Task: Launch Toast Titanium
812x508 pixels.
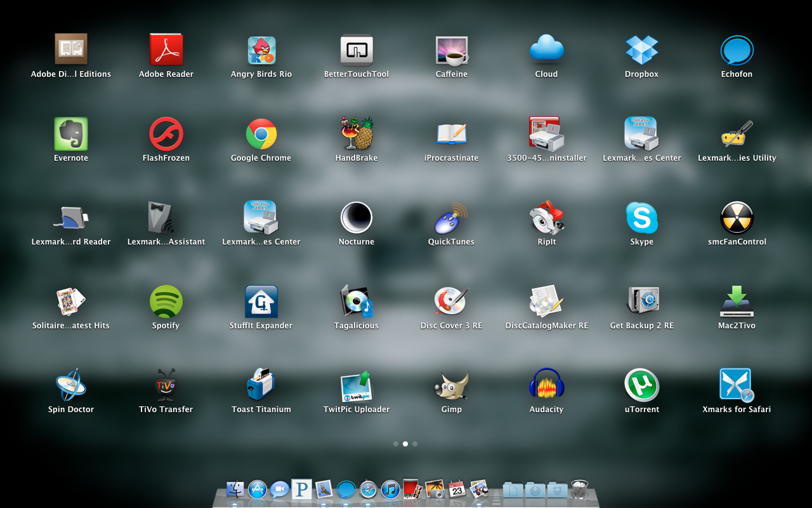Action: point(261,385)
